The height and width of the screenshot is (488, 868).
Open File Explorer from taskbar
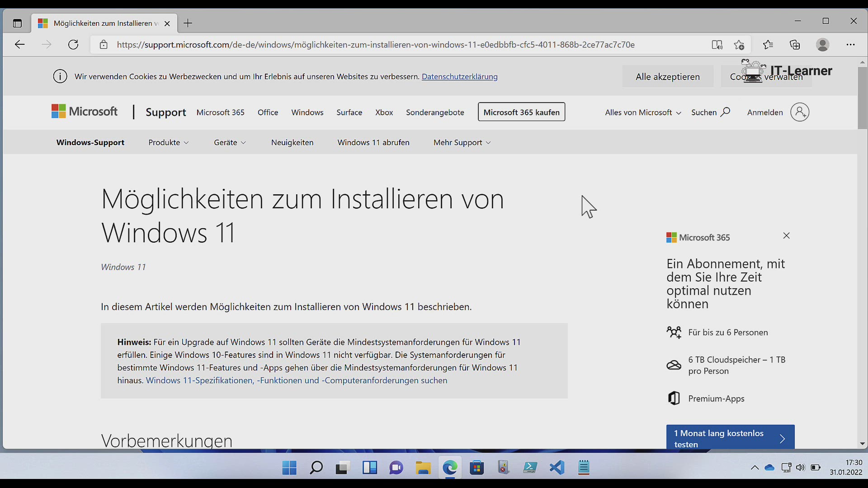coord(423,468)
